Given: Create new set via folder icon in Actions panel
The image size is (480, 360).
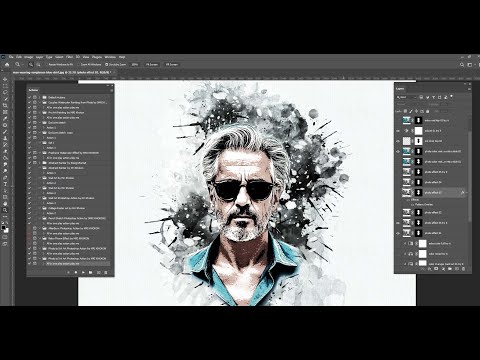Looking at the screenshot, I should point(90,272).
